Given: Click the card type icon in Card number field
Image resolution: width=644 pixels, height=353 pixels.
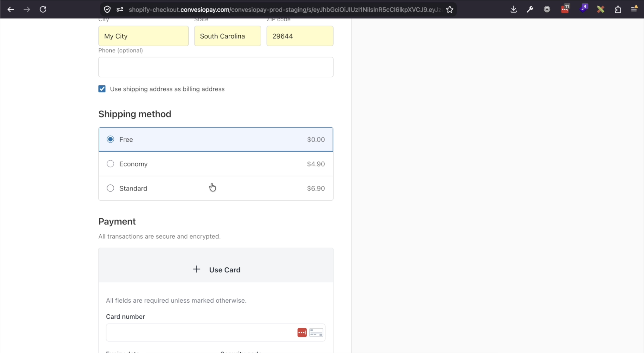Looking at the screenshot, I should click(316, 332).
